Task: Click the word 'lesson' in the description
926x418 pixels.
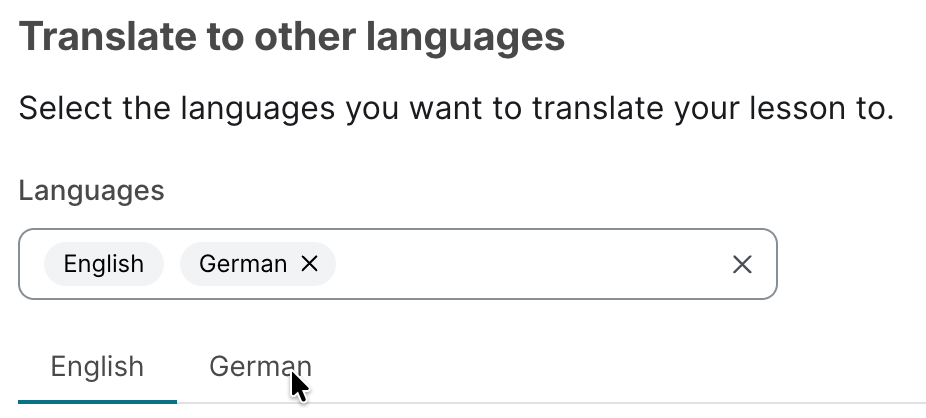Action: (789, 107)
